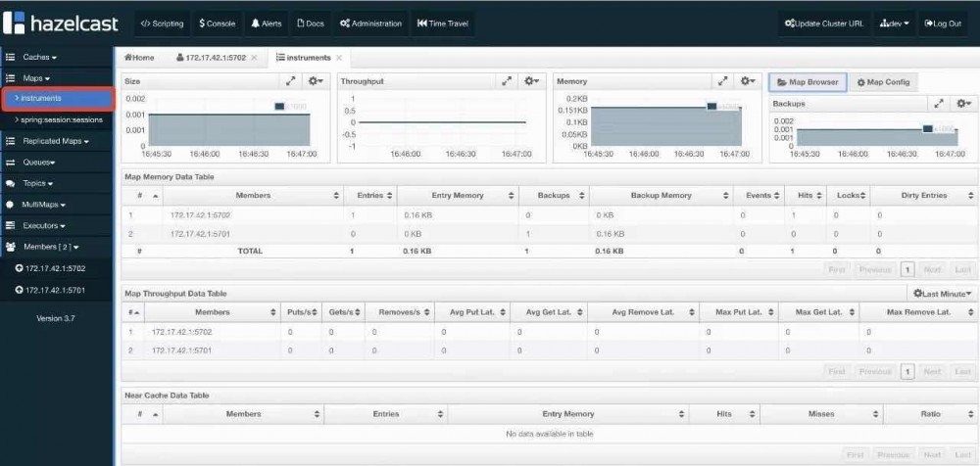Expand the Replicated Maps menu
Screen dimensions: 980x466
57,141
